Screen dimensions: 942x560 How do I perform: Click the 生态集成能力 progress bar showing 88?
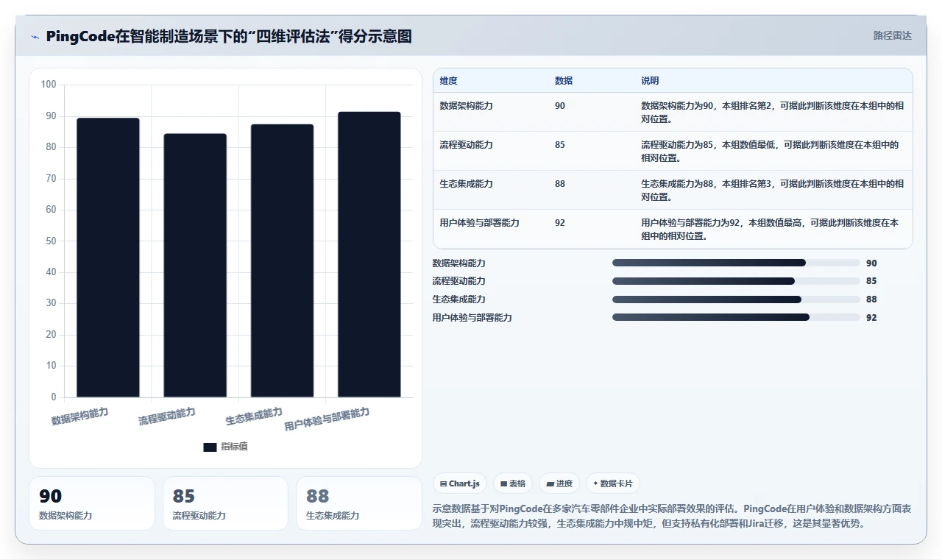click(x=736, y=300)
